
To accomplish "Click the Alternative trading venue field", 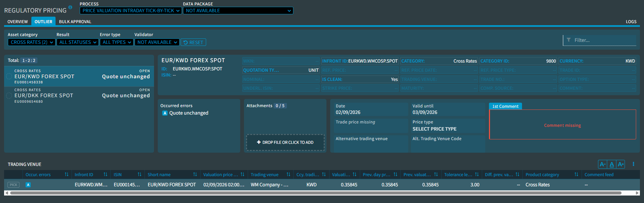I will pos(371,143).
